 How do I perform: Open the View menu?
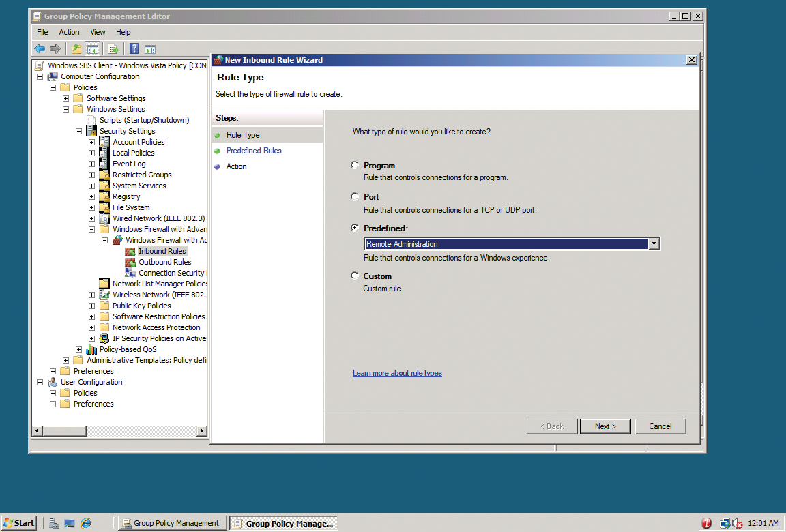pos(98,32)
